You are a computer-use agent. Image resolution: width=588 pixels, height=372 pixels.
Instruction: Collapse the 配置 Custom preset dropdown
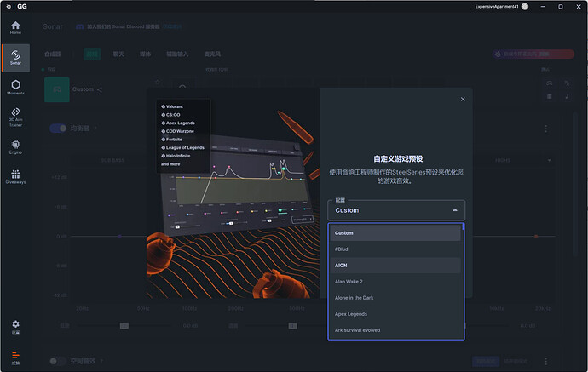[396, 210]
